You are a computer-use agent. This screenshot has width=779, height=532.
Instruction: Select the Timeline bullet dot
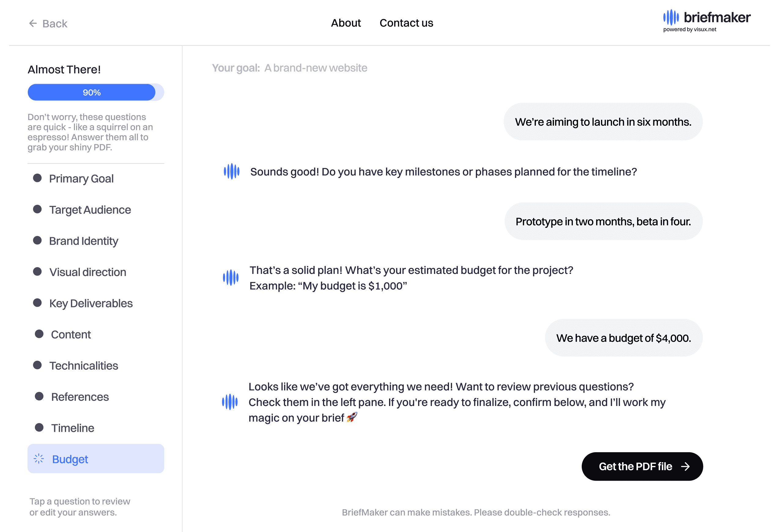39,427
